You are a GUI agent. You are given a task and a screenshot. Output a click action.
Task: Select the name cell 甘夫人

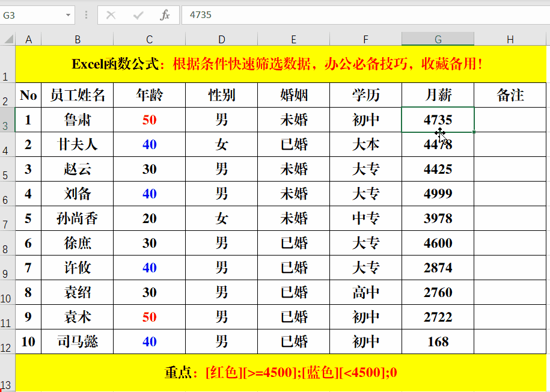coord(78,144)
